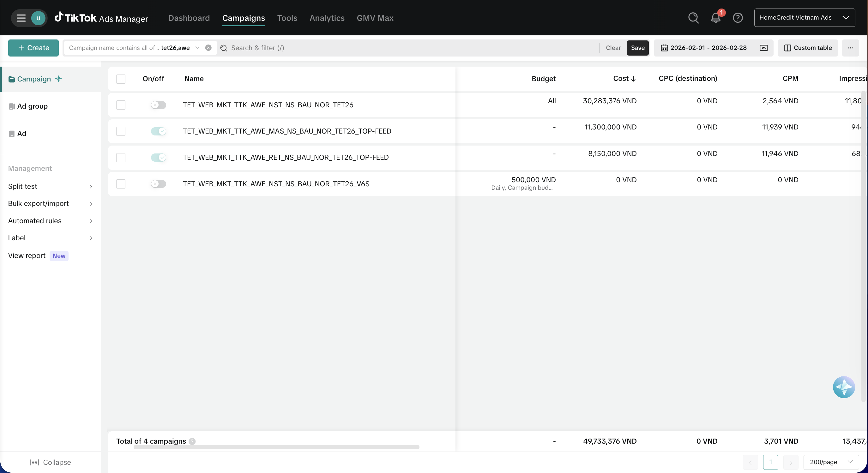868x473 pixels.
Task: Click the TikTok Ads Manager logo
Action: tap(101, 18)
